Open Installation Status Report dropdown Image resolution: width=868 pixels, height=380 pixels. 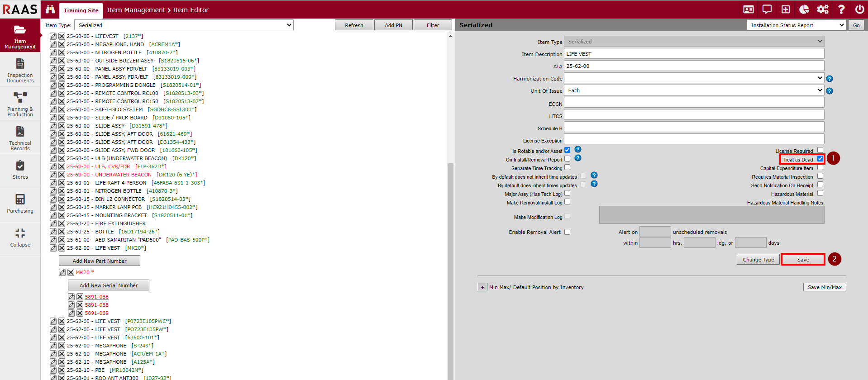click(796, 25)
